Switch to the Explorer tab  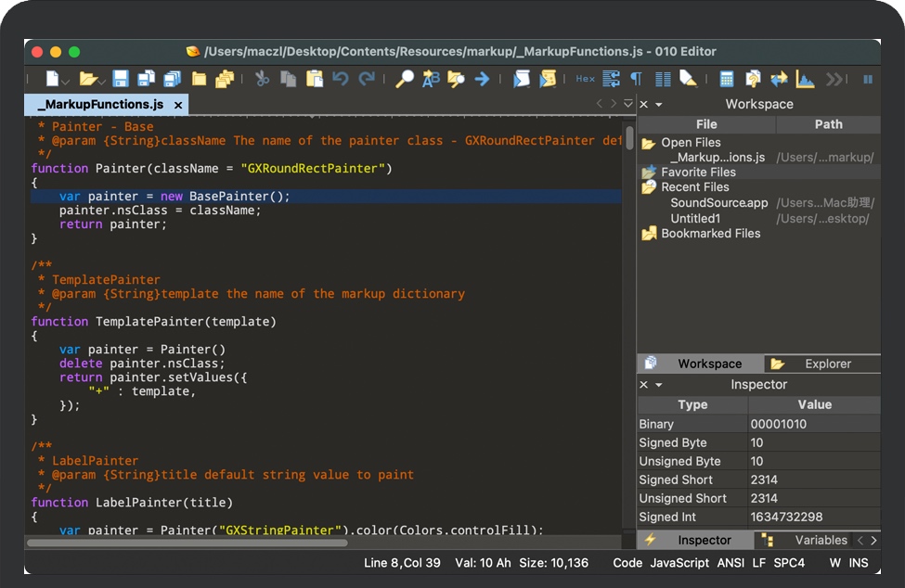pos(820,364)
